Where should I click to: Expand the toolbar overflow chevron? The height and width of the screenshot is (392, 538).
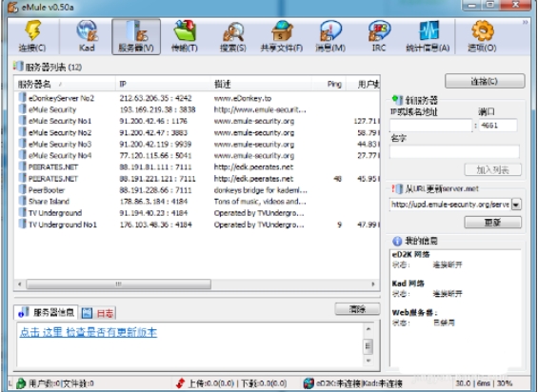525,22
